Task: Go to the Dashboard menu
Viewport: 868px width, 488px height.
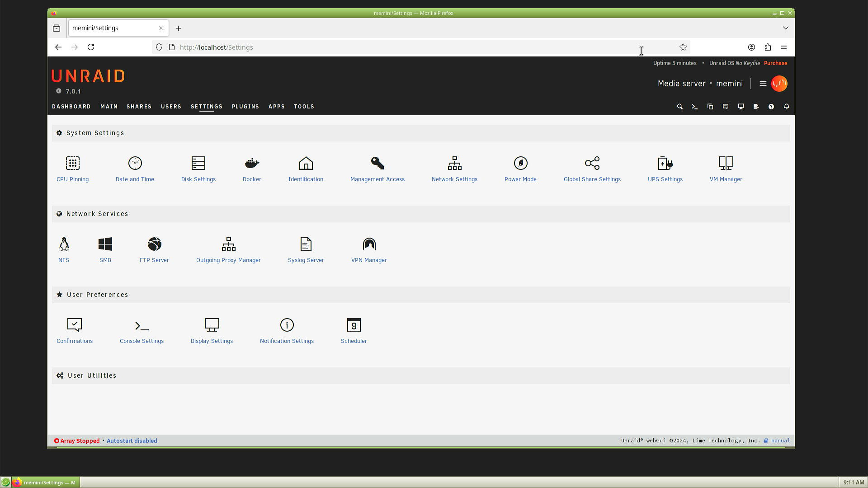Action: [71, 107]
